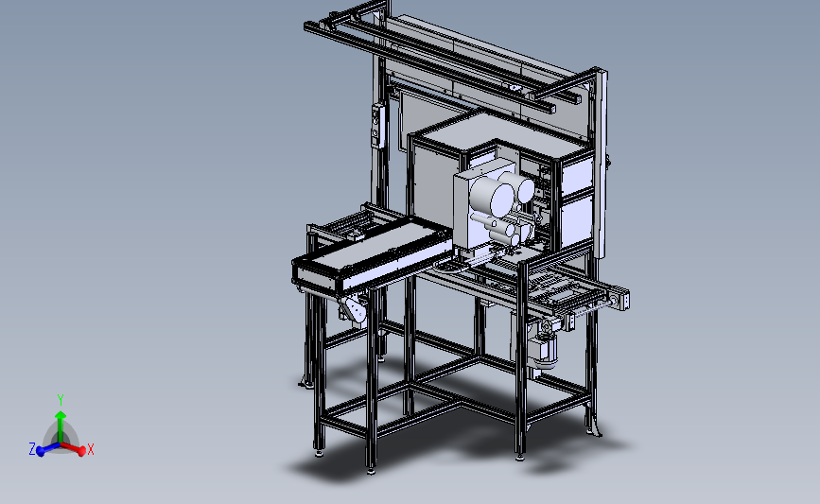Image resolution: width=820 pixels, height=504 pixels.
Task: Select the top panel of the enclosure cabinet
Action: pyautogui.click(x=502, y=132)
